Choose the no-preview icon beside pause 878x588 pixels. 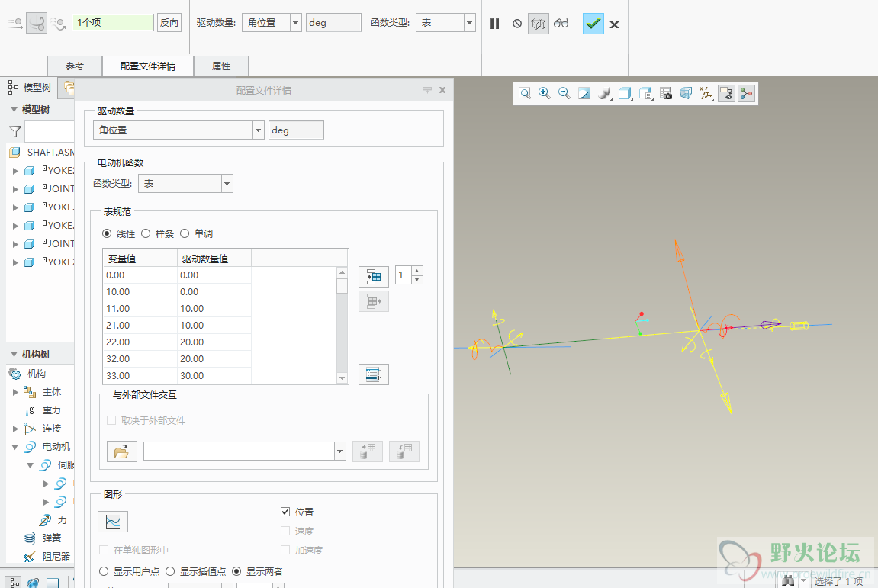[x=517, y=24]
